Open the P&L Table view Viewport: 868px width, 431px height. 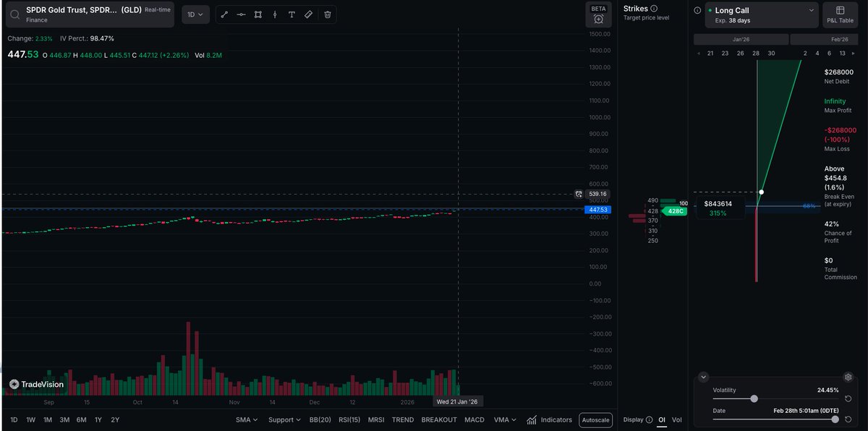[x=841, y=14]
